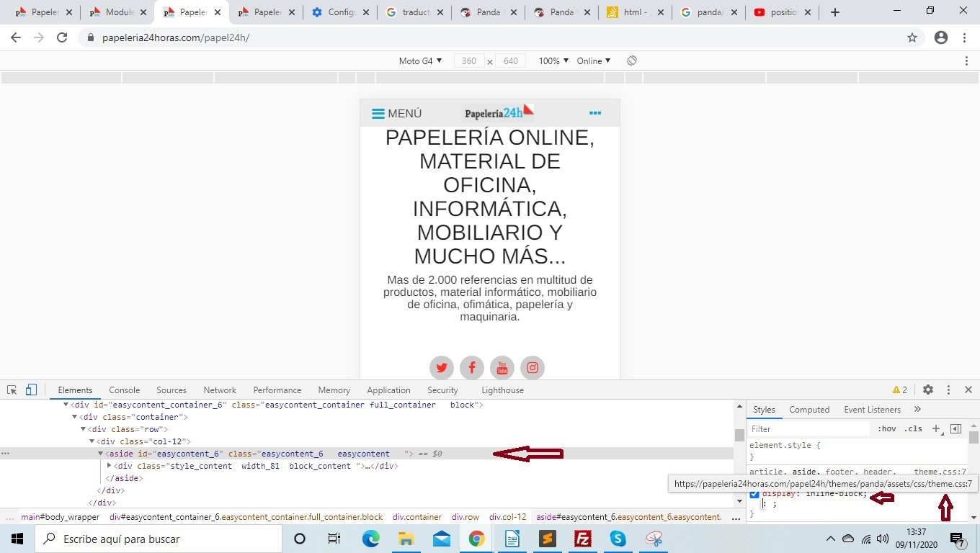Viewport: 980px width, 553px height.
Task: Click the Twitter social icon
Action: tap(442, 368)
